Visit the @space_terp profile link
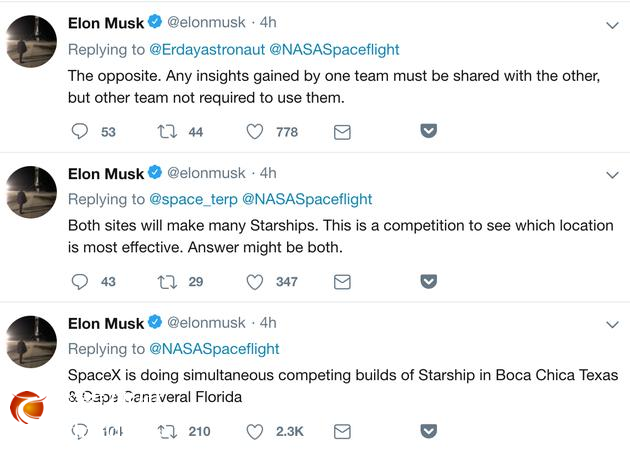This screenshot has width=630, height=449. (193, 199)
